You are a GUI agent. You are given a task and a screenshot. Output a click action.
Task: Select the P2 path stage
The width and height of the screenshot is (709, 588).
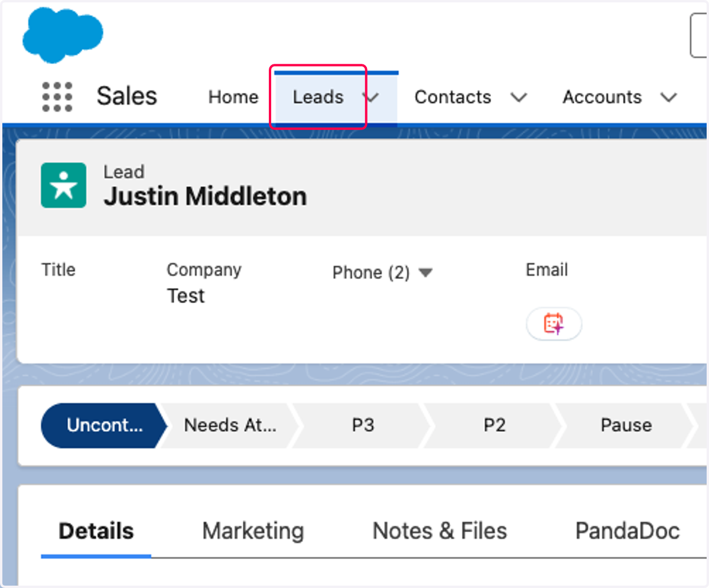point(495,425)
